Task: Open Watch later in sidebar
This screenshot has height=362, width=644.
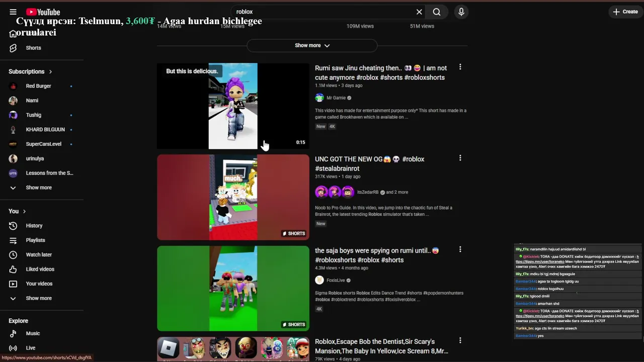Action: [39, 255]
